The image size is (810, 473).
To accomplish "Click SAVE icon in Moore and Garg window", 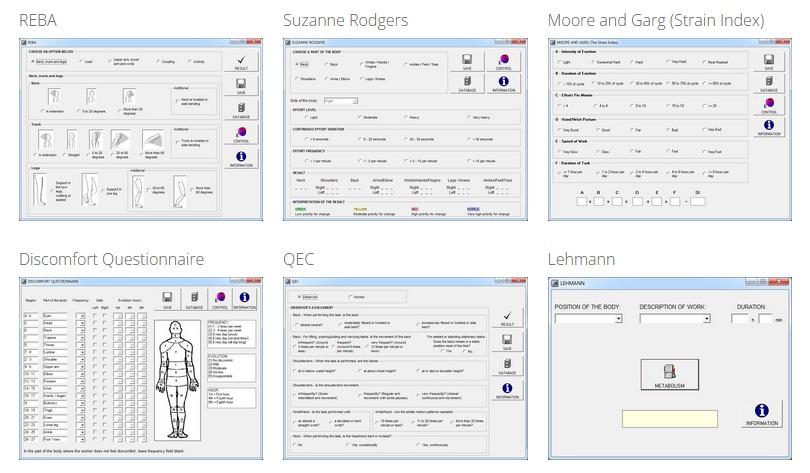I will coord(769,61).
